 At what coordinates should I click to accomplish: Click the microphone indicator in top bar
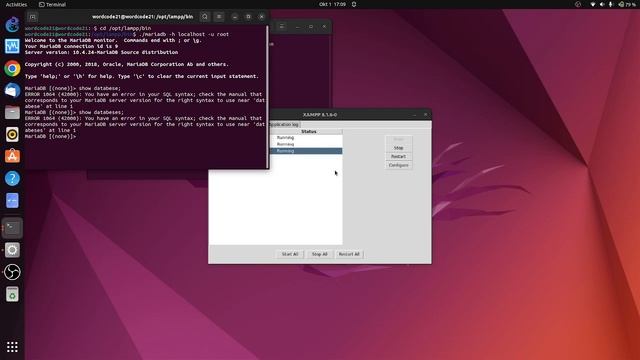coord(611,4)
